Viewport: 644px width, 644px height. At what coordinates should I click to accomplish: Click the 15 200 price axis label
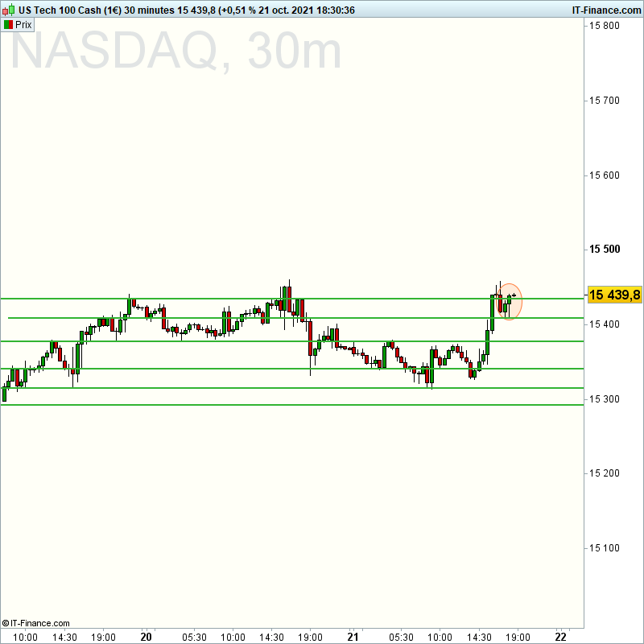[x=605, y=473]
